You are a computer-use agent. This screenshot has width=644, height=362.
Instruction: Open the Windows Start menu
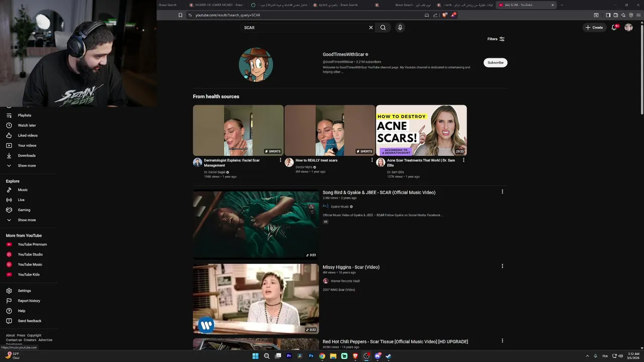(x=256, y=356)
